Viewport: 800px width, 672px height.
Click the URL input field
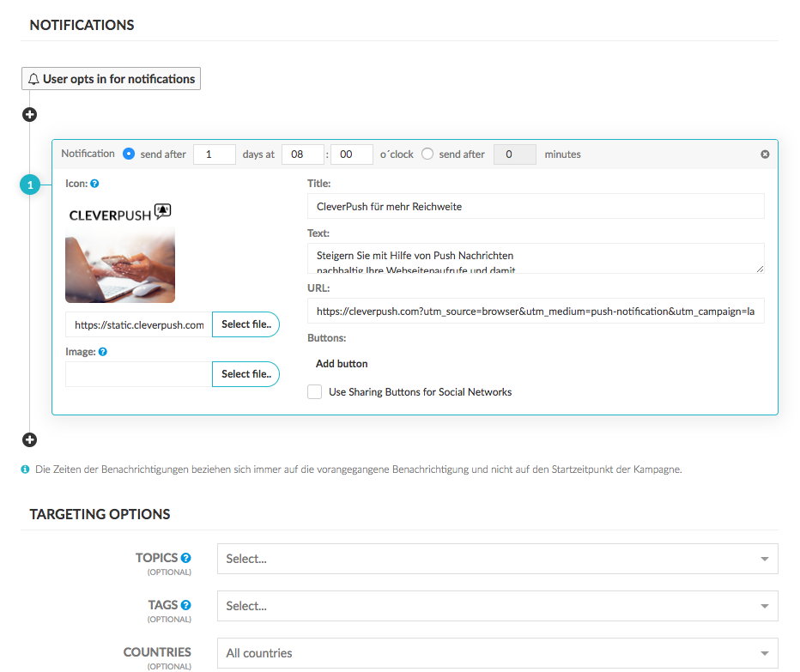click(536, 311)
